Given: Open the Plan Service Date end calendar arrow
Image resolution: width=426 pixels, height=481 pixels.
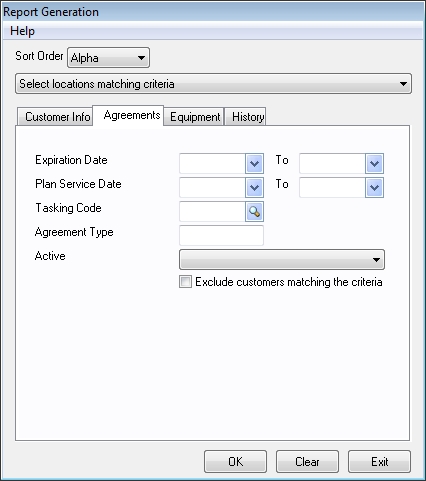Looking at the screenshot, I should point(374,187).
